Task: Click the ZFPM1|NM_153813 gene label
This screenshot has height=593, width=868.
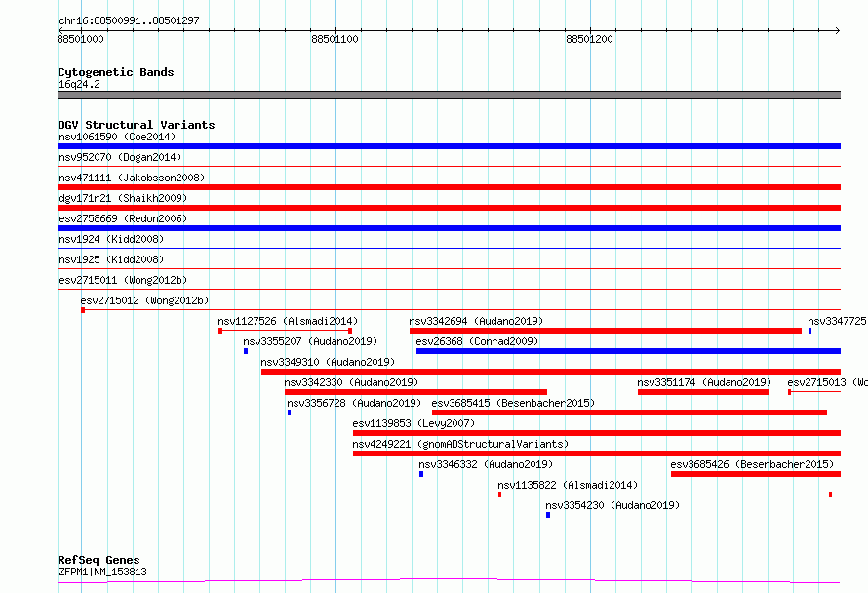Action: click(x=102, y=572)
